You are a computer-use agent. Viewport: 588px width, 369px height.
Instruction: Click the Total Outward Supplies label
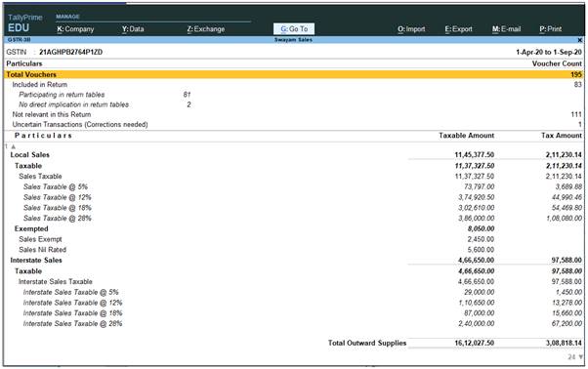[x=367, y=343]
